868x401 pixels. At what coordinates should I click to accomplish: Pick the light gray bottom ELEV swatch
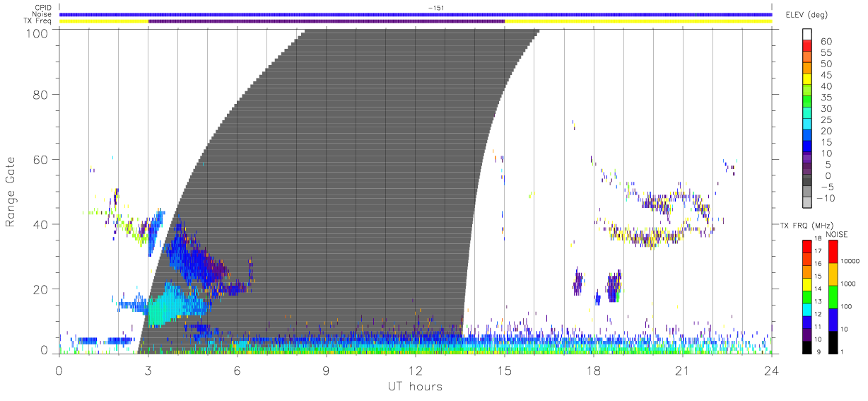tap(807, 201)
